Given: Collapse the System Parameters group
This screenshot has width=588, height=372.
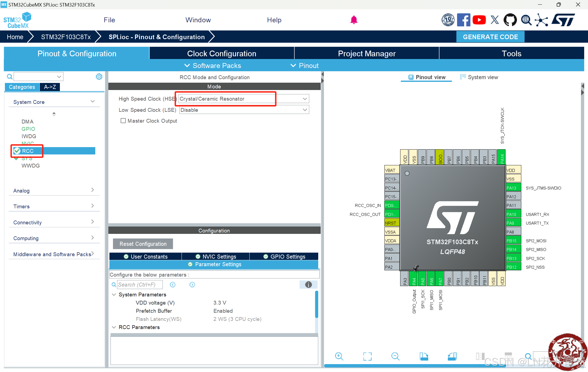Looking at the screenshot, I should point(114,294).
